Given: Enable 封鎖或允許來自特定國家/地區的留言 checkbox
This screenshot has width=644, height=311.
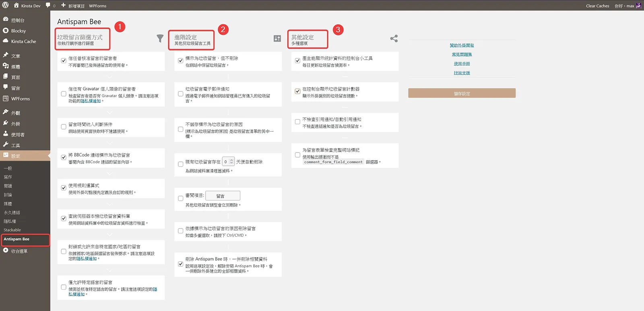Looking at the screenshot, I should pos(64,251).
